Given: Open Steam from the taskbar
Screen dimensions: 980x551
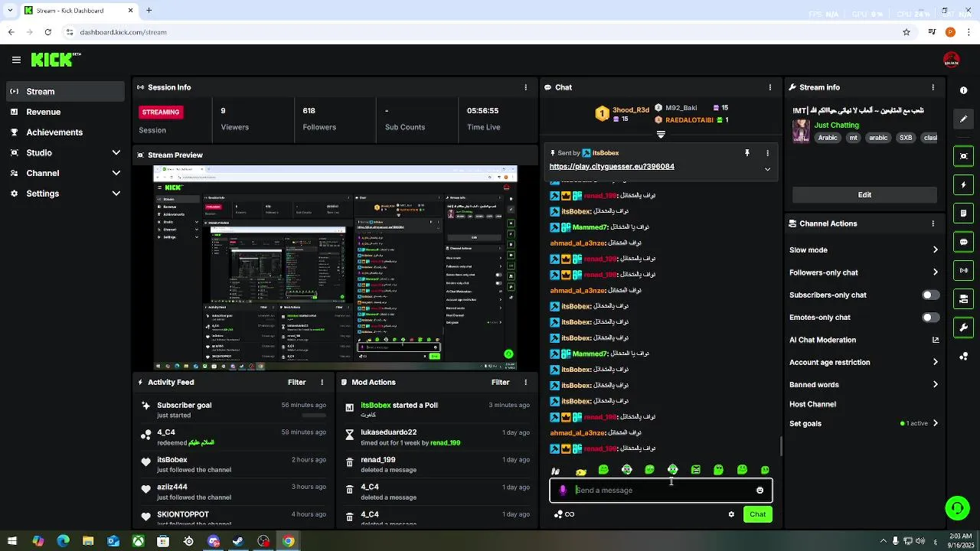Looking at the screenshot, I should point(238,541).
